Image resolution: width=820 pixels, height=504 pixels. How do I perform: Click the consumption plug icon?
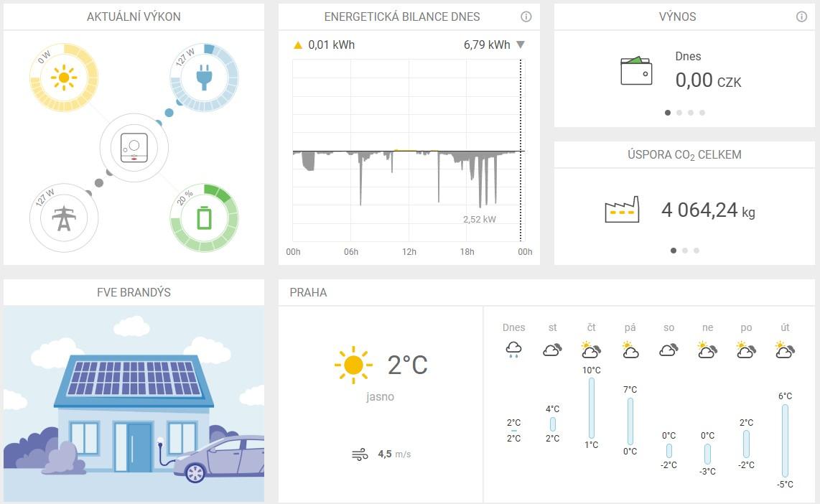[x=204, y=77]
